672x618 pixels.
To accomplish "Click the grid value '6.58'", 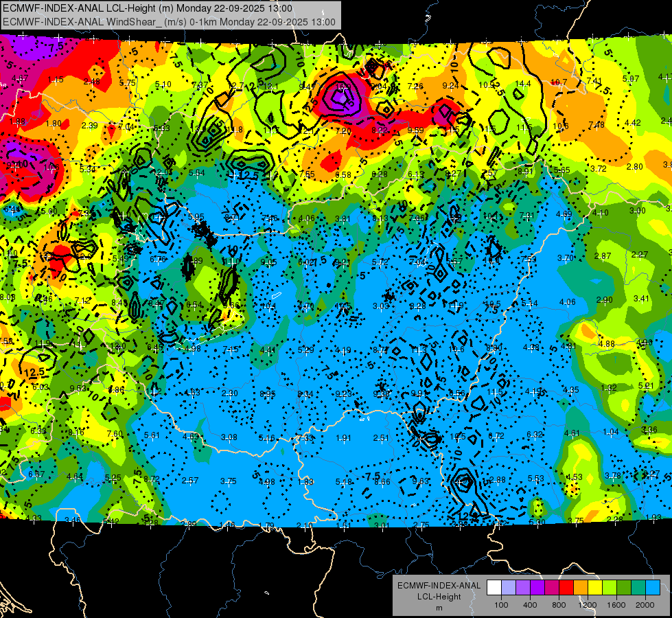I will (x=343, y=174).
